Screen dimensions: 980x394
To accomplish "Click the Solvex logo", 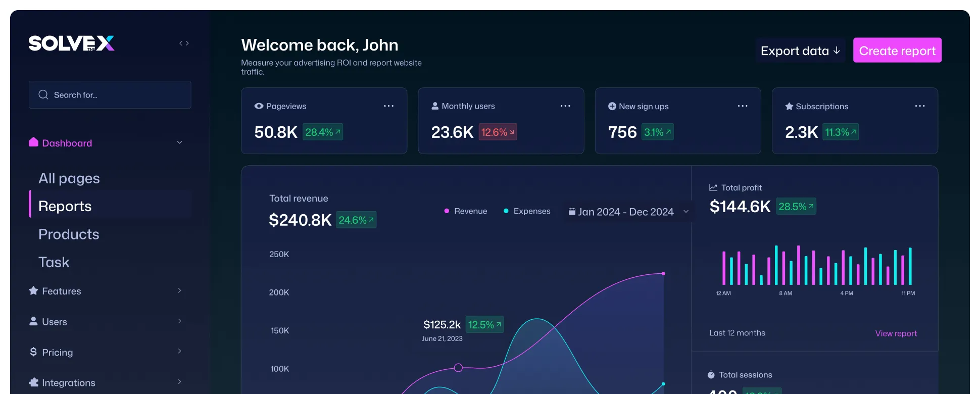I will 71,43.
